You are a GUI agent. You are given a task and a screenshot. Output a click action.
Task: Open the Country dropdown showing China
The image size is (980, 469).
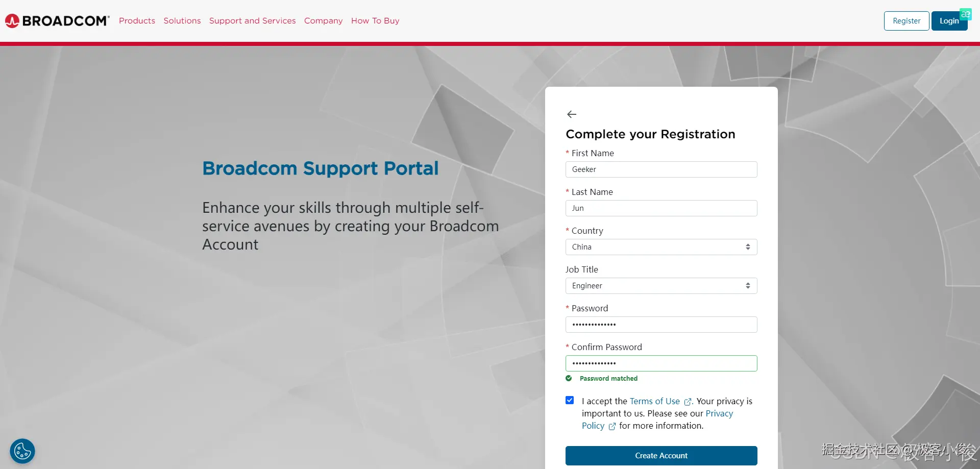[661, 247]
